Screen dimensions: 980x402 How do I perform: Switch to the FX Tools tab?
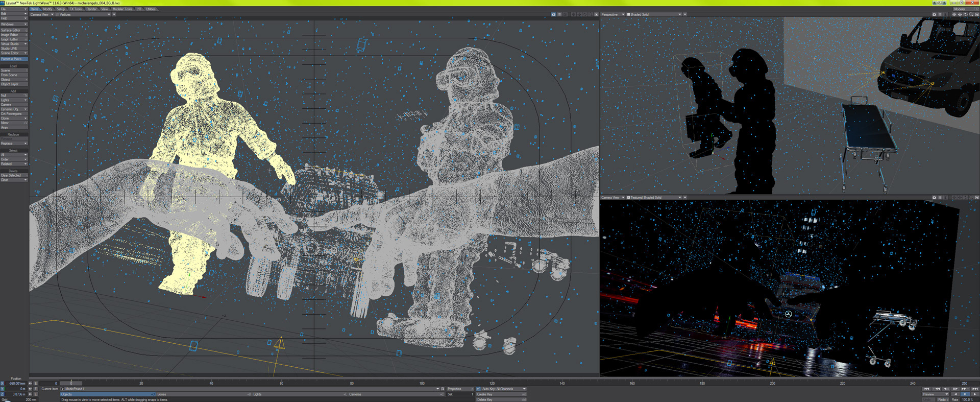pyautogui.click(x=76, y=9)
